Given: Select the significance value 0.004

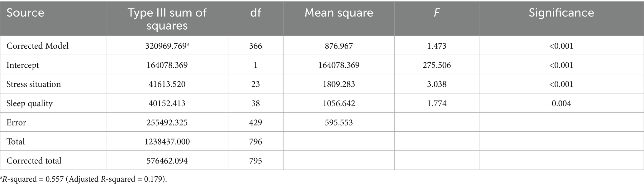Looking at the screenshot, I should (561, 103).
